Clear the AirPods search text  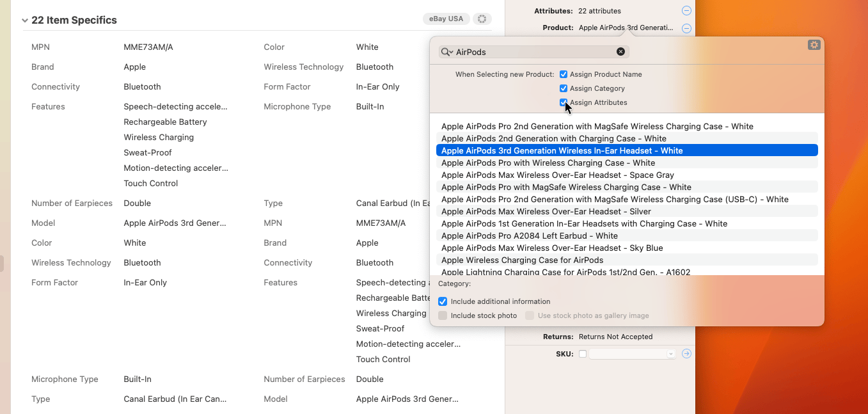point(620,52)
